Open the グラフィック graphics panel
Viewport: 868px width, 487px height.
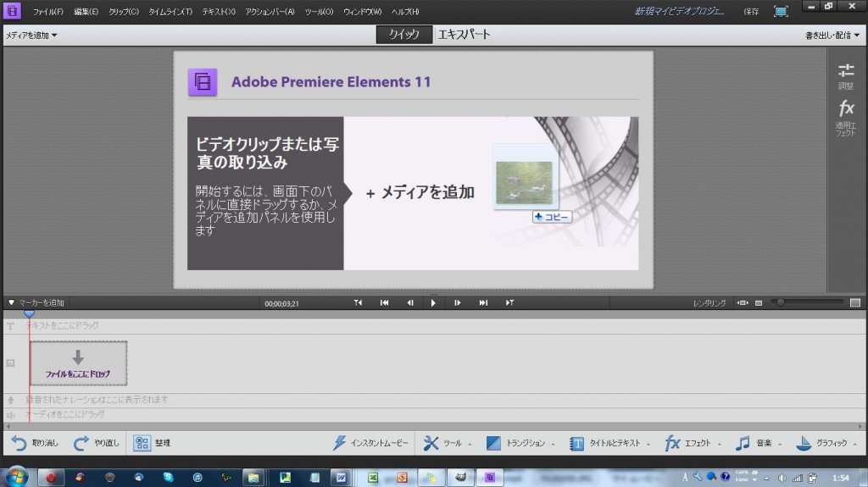tap(826, 443)
